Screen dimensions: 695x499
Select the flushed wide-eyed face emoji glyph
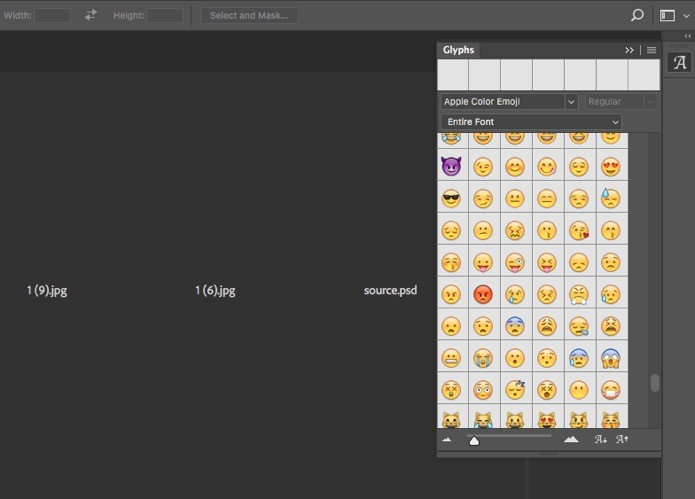483,390
